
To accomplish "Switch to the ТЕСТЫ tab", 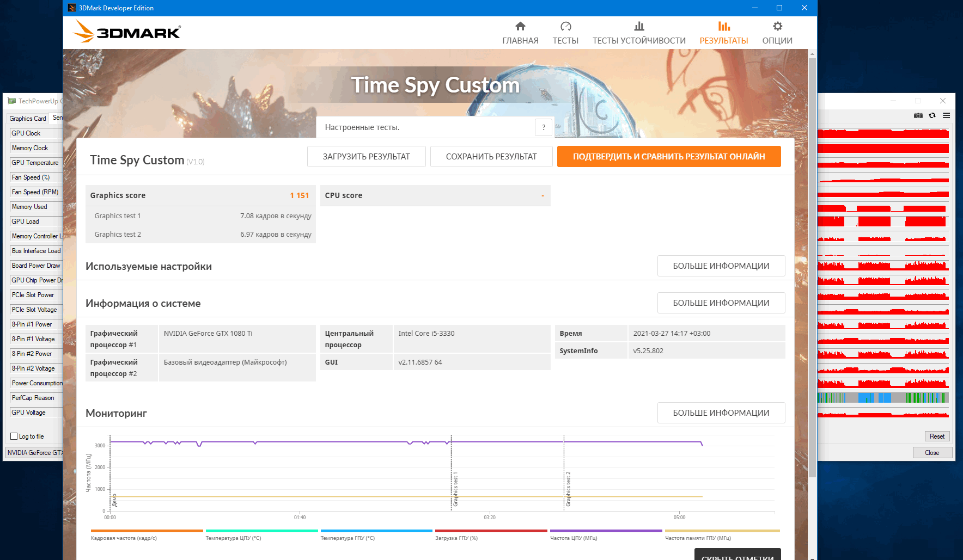I will click(565, 33).
